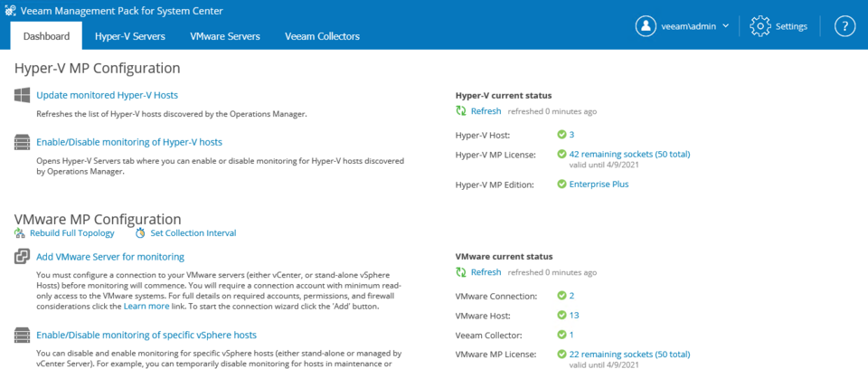This screenshot has height=369, width=868.
Task: Click the Rebuild Full Topology icon
Action: click(x=19, y=233)
